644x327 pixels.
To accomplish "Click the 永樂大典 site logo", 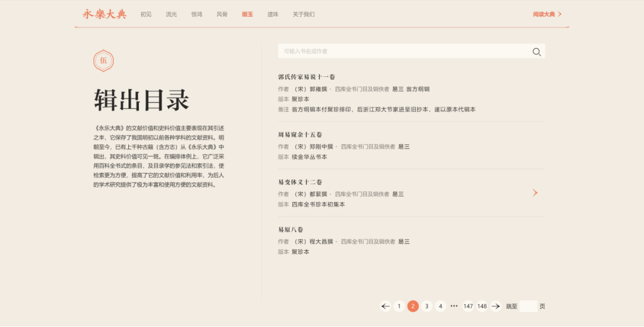I will (104, 14).
